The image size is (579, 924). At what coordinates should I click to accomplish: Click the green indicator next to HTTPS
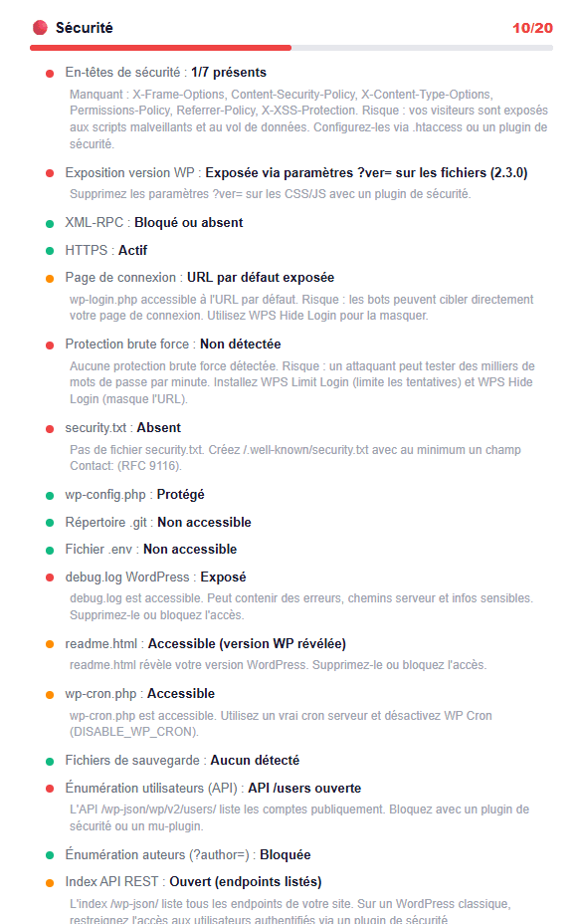[52, 250]
